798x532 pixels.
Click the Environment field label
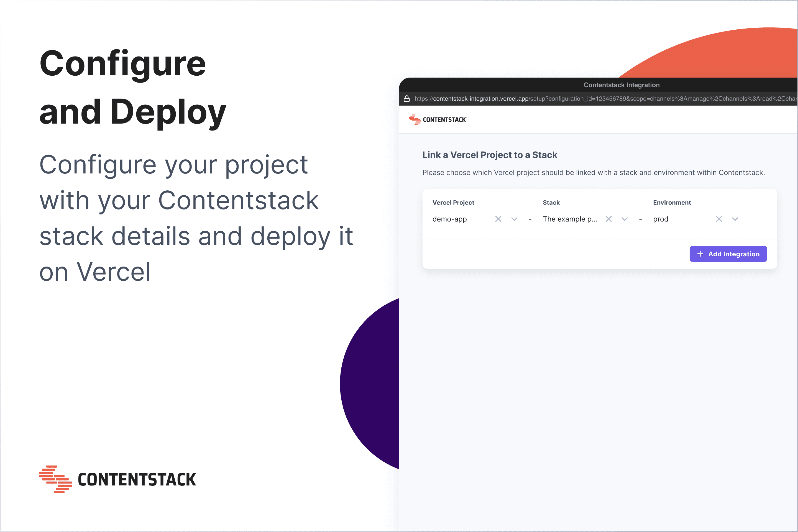point(672,203)
